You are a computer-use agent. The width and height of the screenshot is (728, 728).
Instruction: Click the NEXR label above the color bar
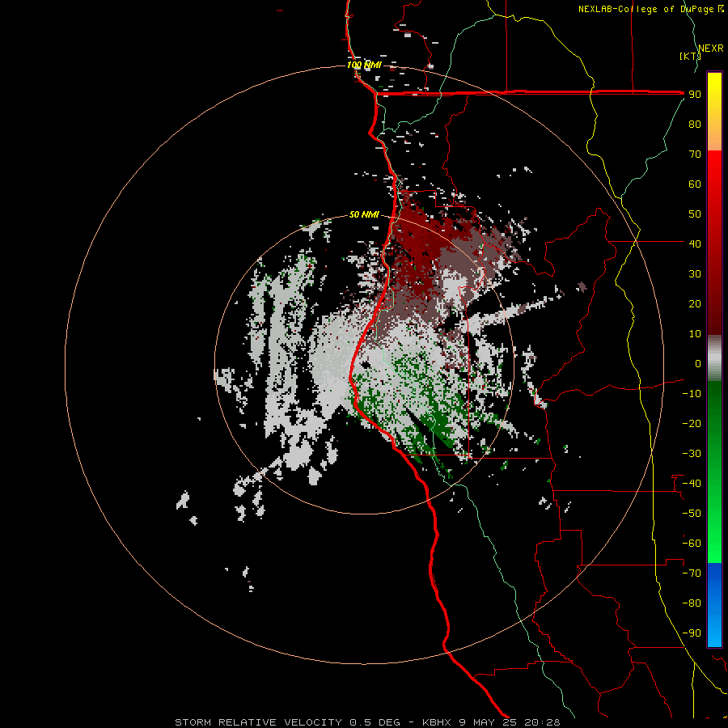click(711, 49)
